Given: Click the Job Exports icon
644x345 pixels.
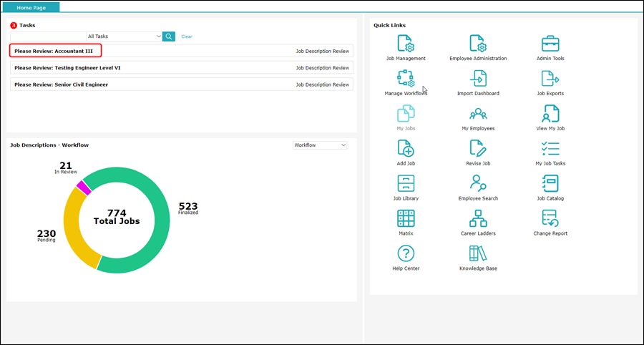Looking at the screenshot, I should [x=550, y=79].
